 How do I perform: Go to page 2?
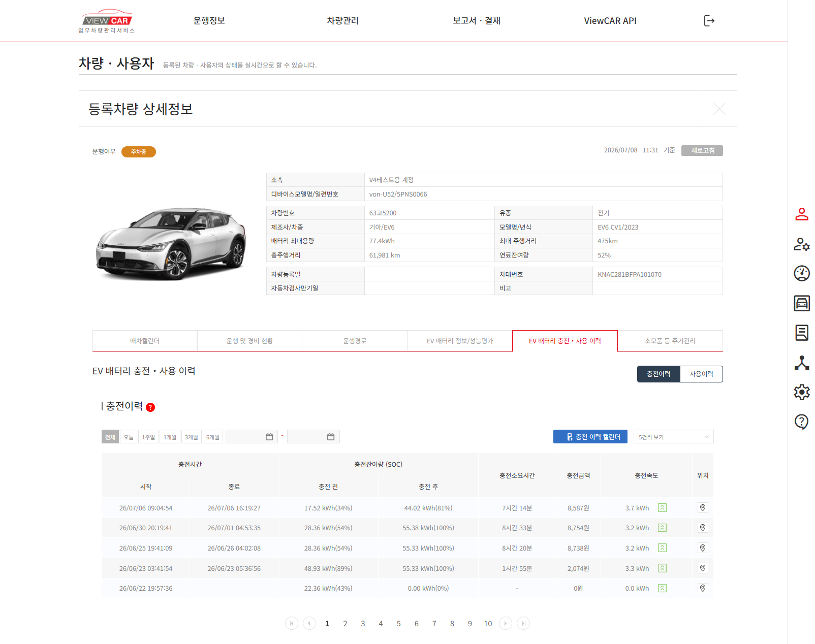click(x=345, y=624)
